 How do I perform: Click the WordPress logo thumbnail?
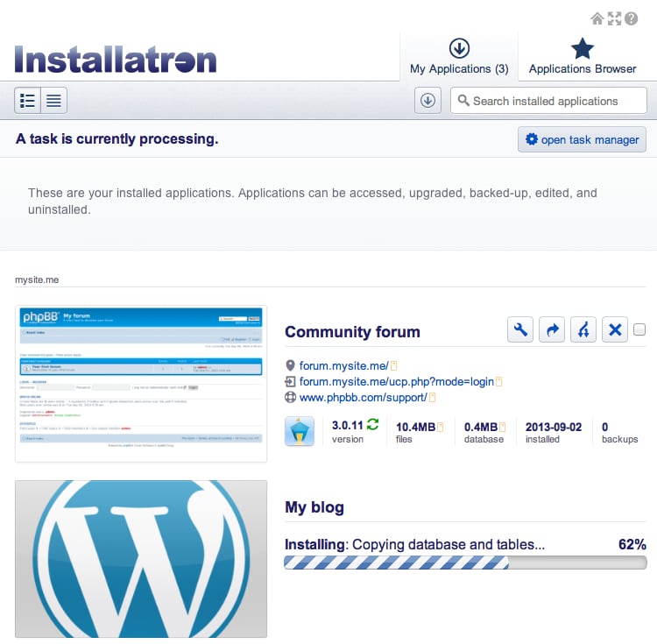click(x=141, y=559)
